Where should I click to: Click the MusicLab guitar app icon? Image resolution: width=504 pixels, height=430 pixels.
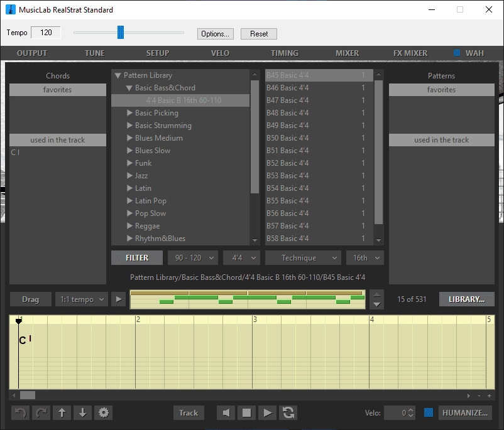click(11, 9)
